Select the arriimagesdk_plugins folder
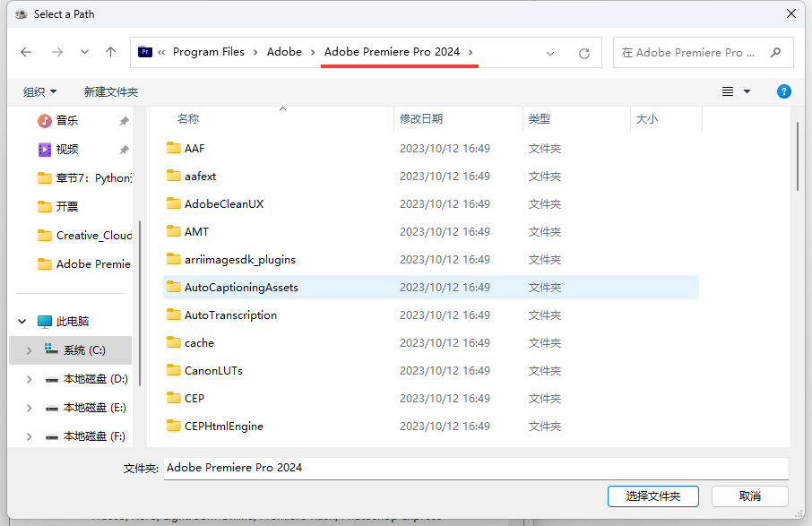This screenshot has height=526, width=812. (431, 260)
